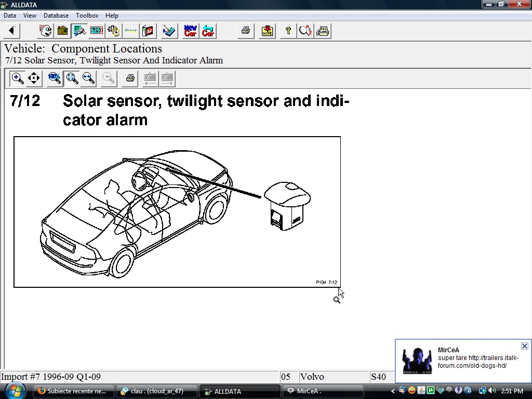Open the Database menu
The height and width of the screenshot is (399, 532).
56,16
